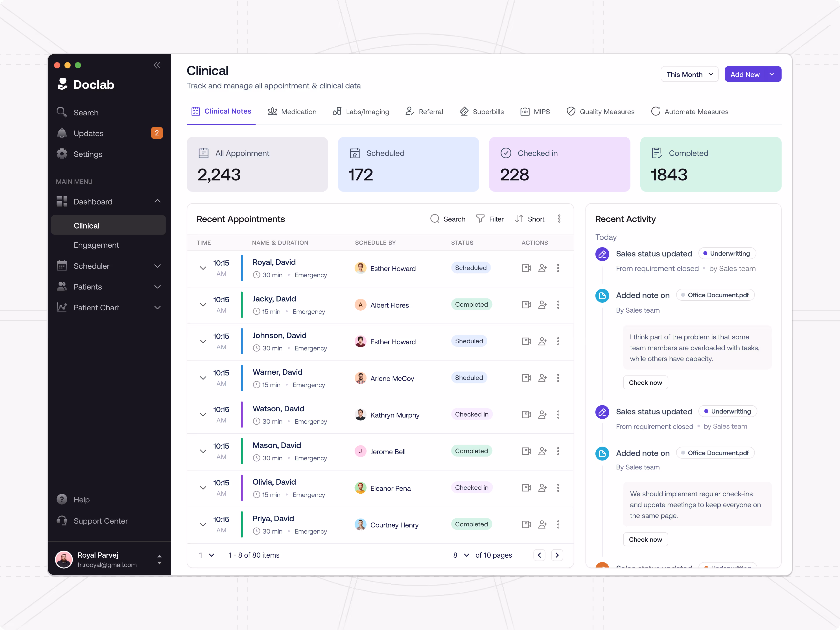Image resolution: width=840 pixels, height=630 pixels.
Task: Open Recent Appointments kebab menu
Action: 559,219
